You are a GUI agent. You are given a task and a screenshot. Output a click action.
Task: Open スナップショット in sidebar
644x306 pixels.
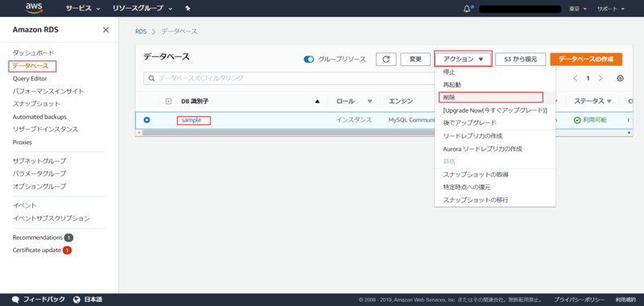[x=36, y=104]
